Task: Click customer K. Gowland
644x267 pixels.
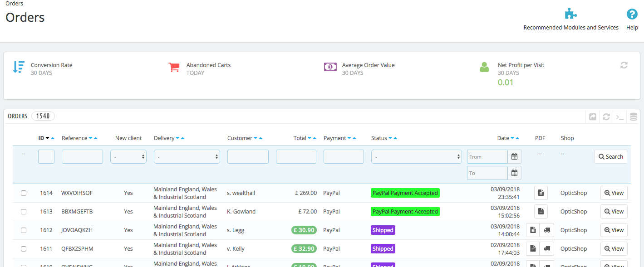Action: (241, 212)
